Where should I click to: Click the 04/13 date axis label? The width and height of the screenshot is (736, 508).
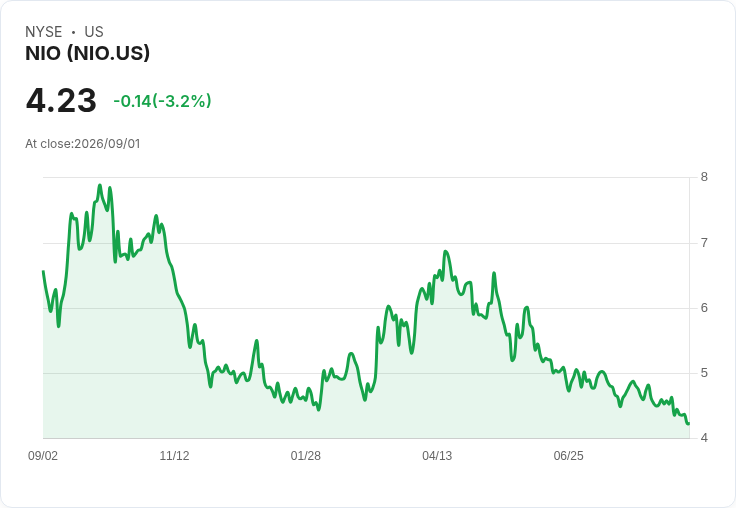point(437,455)
